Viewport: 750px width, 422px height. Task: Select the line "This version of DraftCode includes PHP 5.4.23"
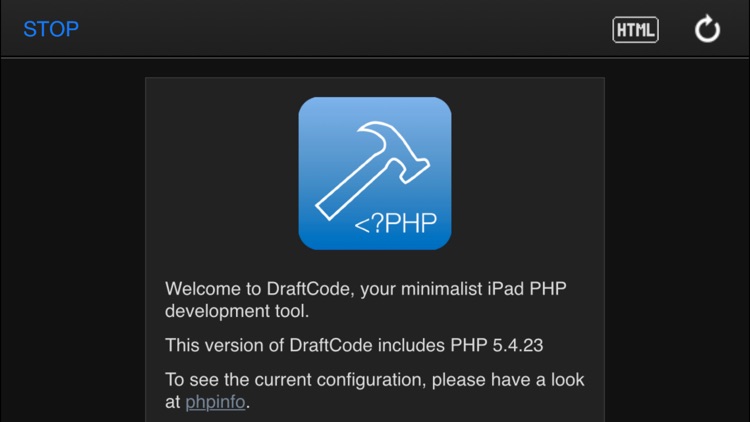[x=354, y=345]
